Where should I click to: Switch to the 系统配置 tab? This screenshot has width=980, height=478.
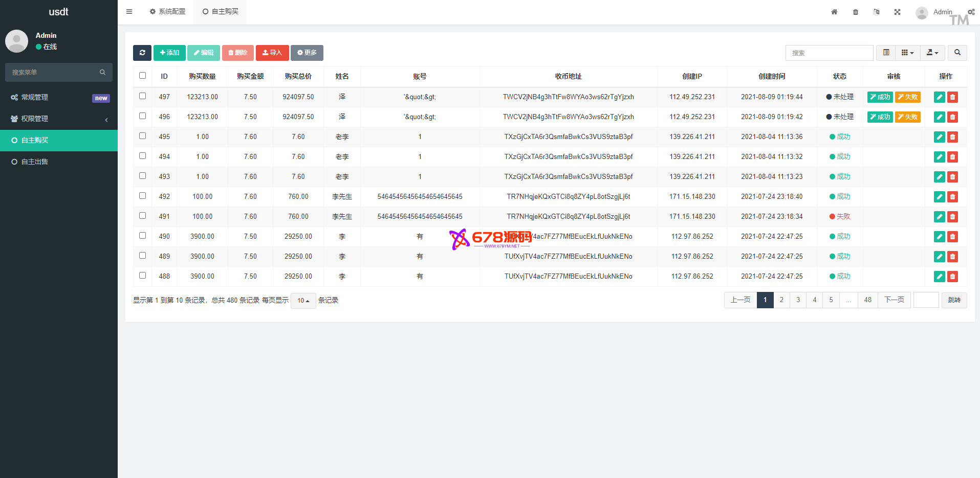click(168, 11)
